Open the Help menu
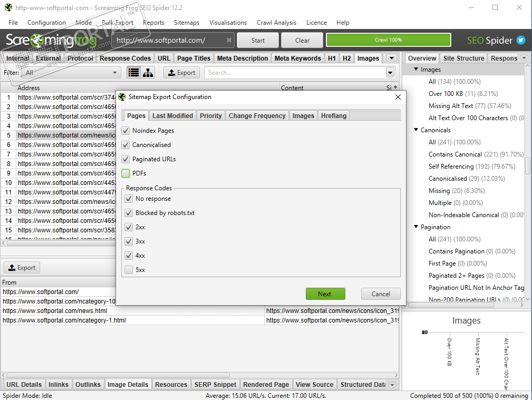This screenshot has width=532, height=400. [343, 22]
